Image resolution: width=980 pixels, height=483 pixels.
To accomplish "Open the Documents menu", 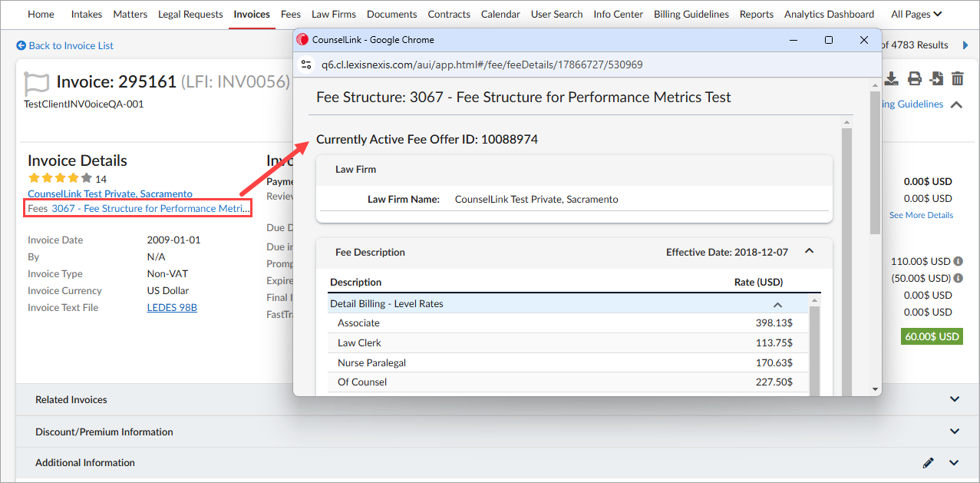I will click(392, 14).
